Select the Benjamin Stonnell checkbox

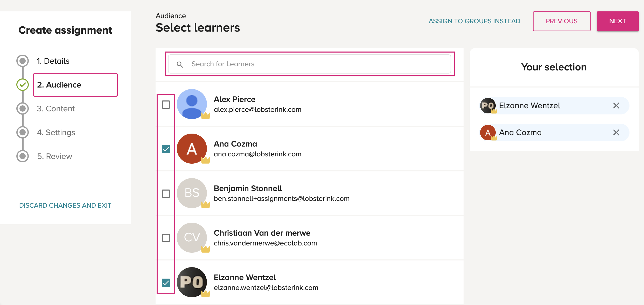tap(166, 194)
